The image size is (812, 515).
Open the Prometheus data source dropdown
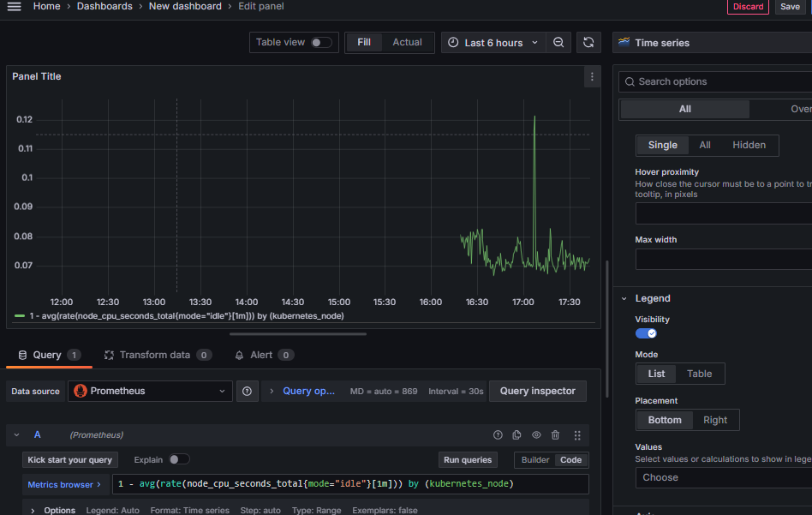[150, 391]
